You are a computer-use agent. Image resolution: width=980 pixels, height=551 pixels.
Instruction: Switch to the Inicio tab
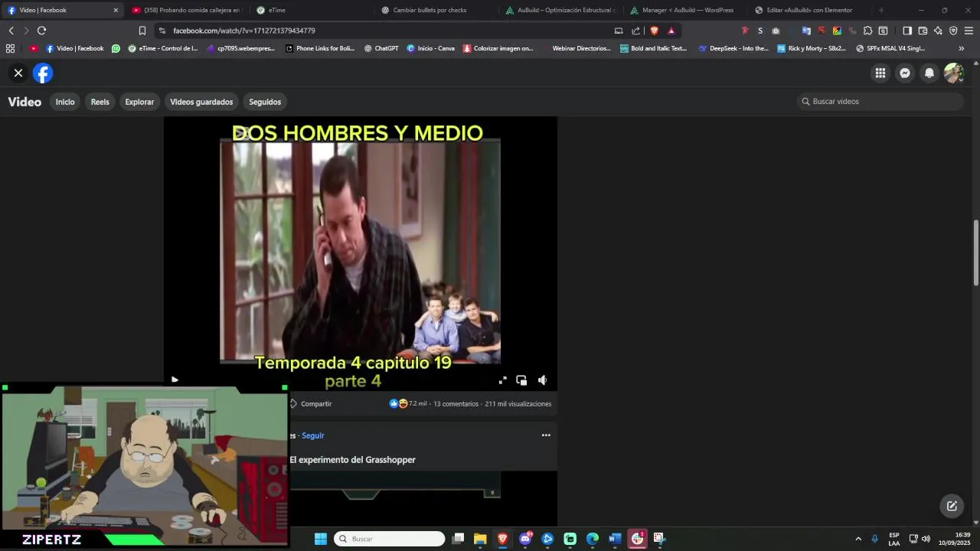65,102
